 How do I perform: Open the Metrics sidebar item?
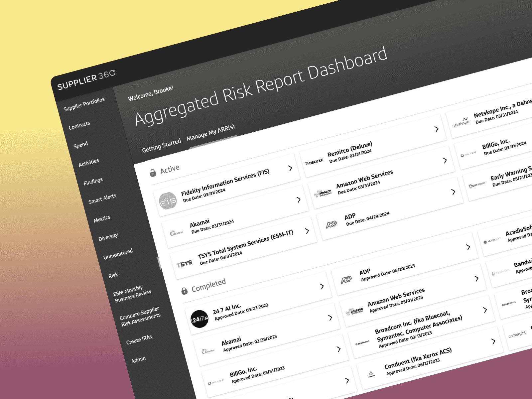[x=102, y=219]
